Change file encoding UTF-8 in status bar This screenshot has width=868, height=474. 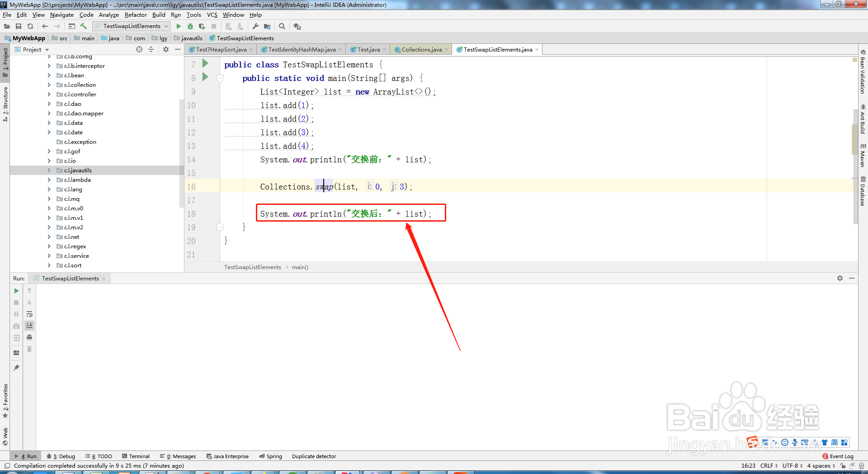[792, 465]
